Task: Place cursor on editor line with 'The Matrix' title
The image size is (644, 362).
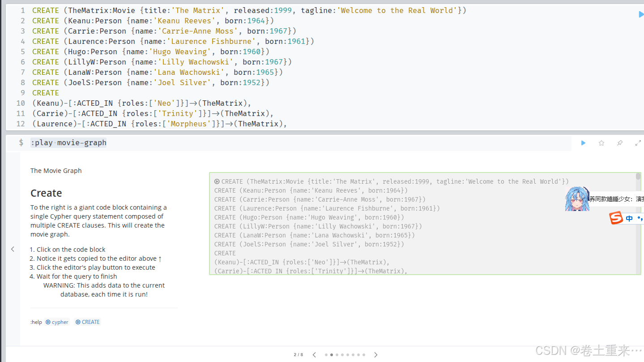Action: tap(249, 10)
